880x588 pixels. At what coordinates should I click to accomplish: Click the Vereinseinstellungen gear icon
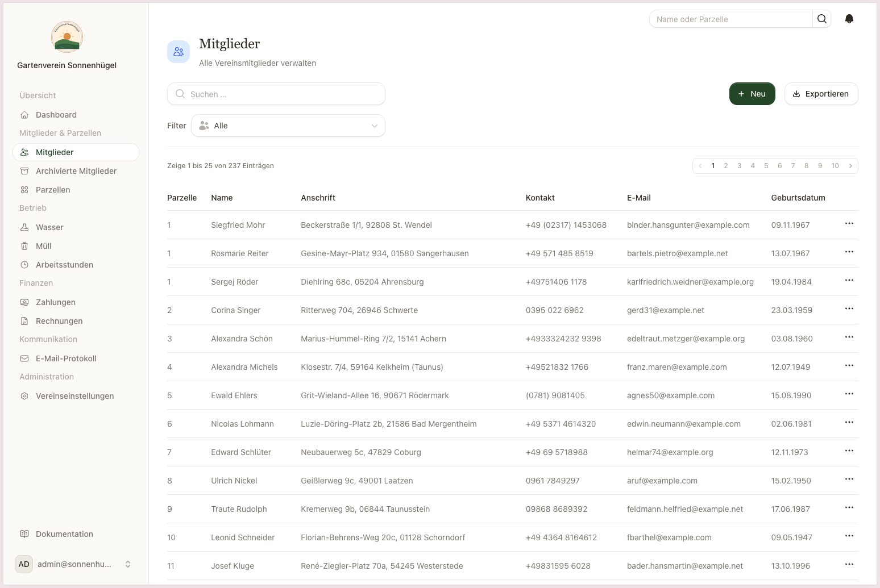[x=24, y=396]
